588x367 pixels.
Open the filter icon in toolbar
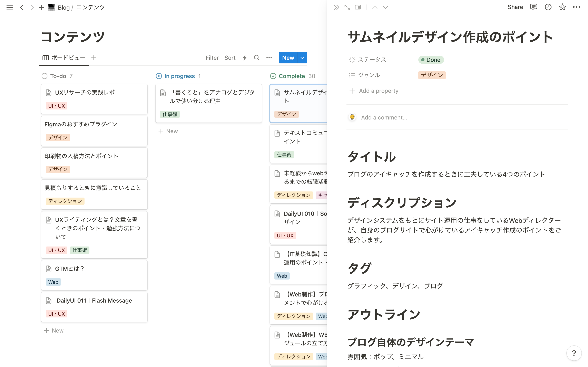(x=212, y=57)
